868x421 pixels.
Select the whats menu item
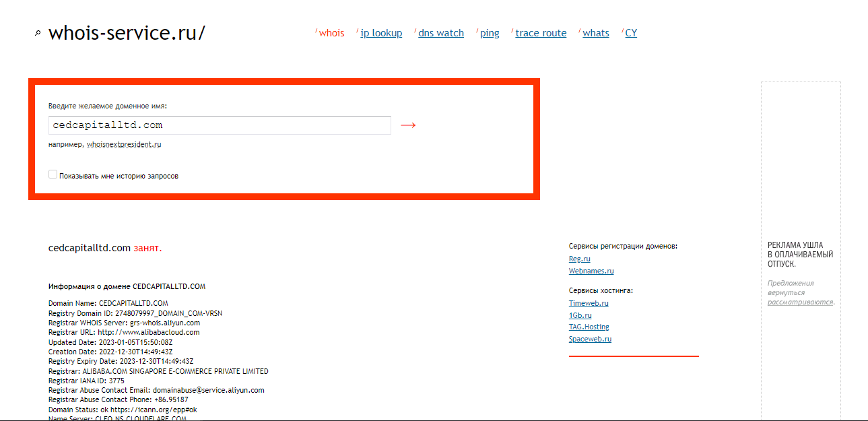[x=596, y=33]
